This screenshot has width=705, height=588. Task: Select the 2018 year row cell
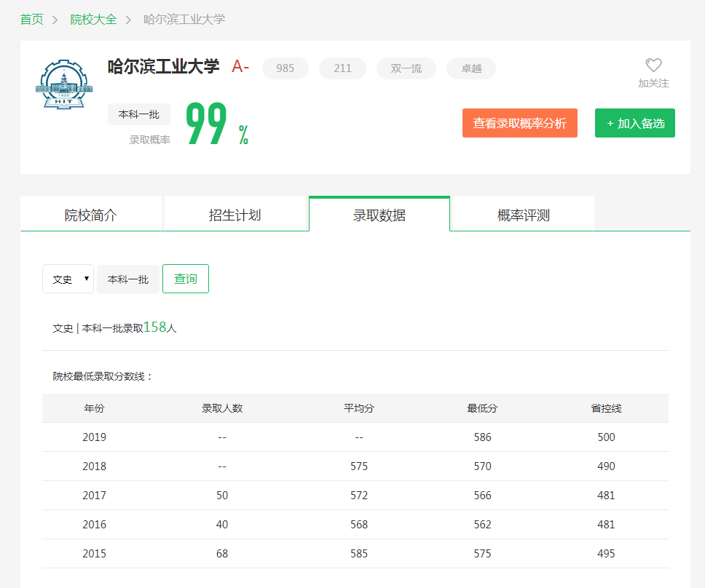[x=95, y=466]
